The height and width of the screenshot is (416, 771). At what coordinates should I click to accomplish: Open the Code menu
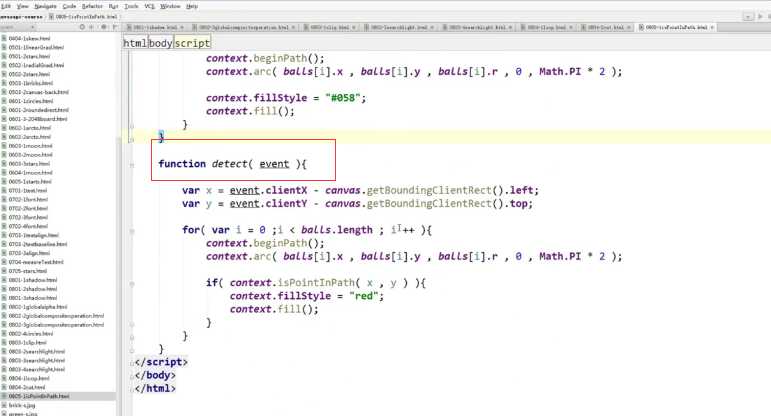tap(69, 6)
